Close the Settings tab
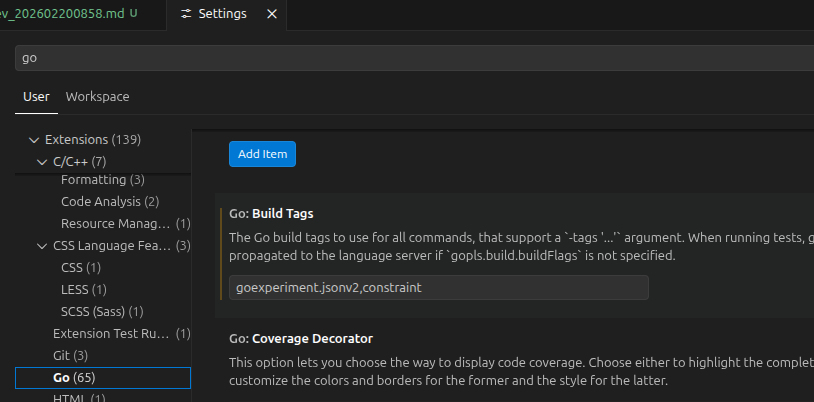This screenshot has height=402, width=814. (270, 15)
